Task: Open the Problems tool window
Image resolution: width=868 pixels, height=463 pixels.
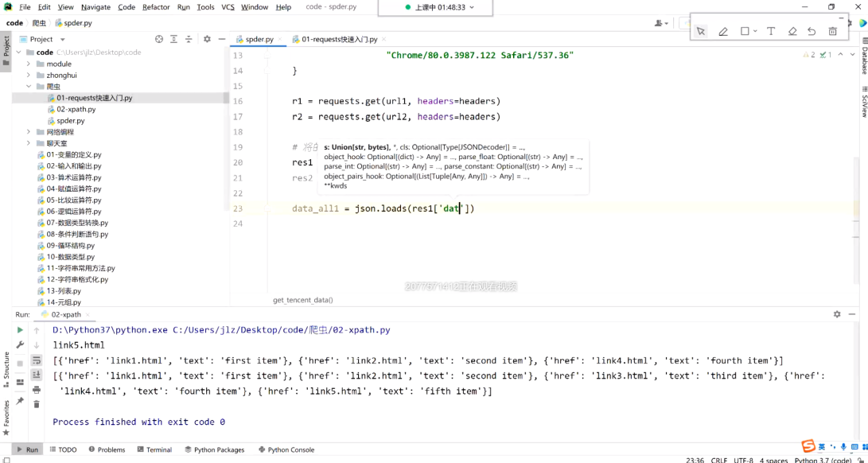Action: [x=107, y=449]
